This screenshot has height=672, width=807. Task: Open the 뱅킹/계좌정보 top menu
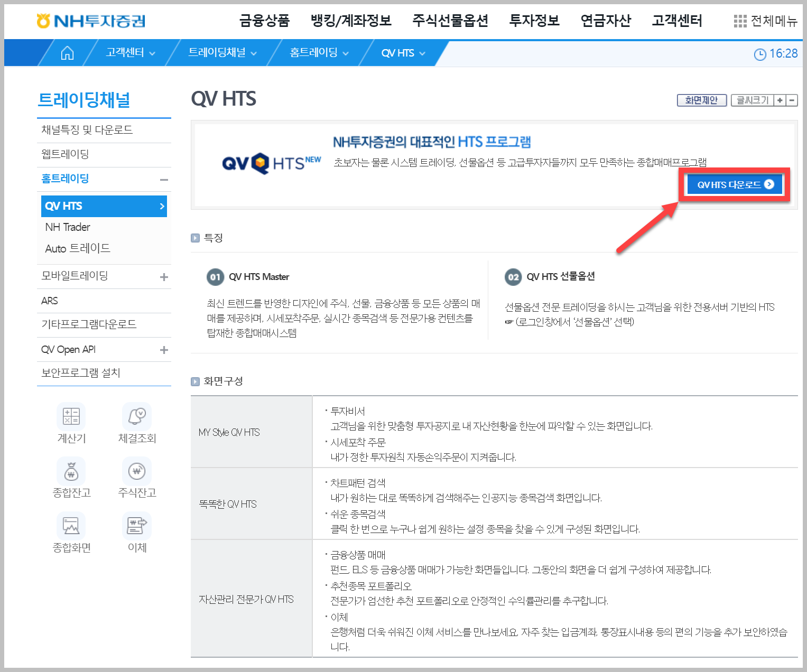351,21
